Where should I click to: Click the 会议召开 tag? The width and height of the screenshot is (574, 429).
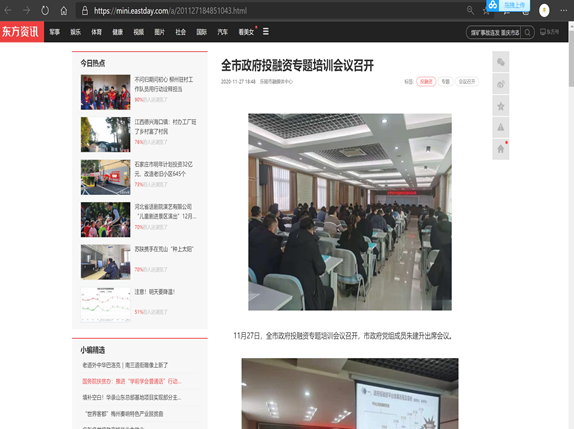tap(467, 82)
